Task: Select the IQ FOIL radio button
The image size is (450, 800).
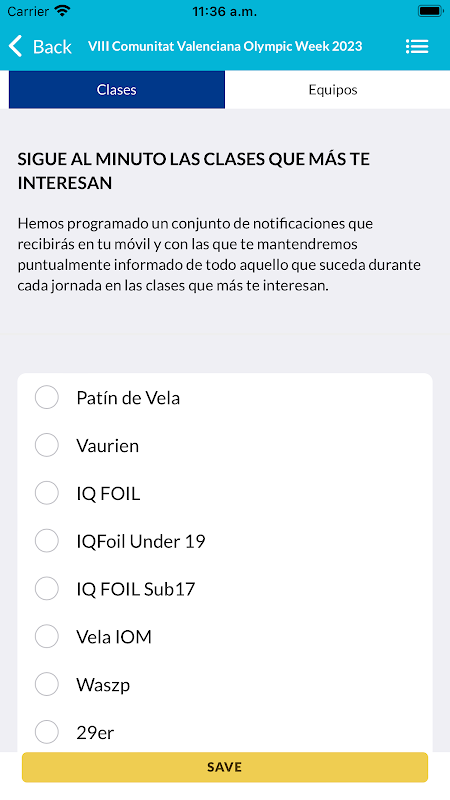Action: coord(46,493)
